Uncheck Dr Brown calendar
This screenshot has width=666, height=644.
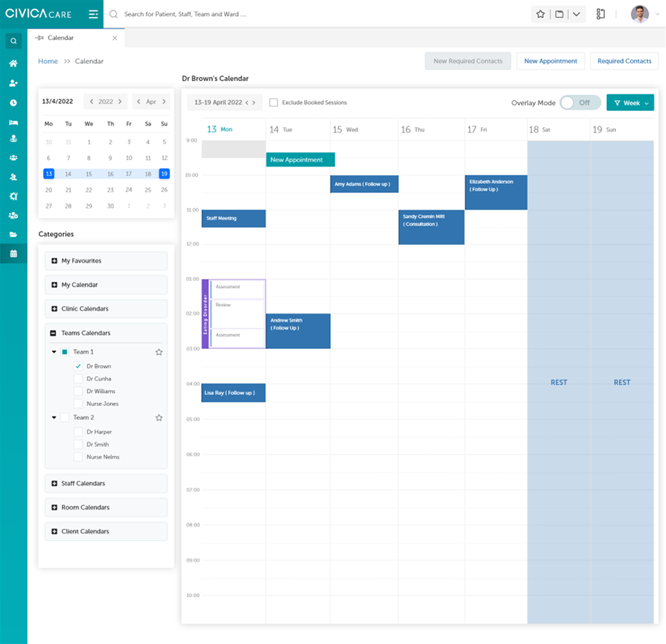tap(78, 366)
